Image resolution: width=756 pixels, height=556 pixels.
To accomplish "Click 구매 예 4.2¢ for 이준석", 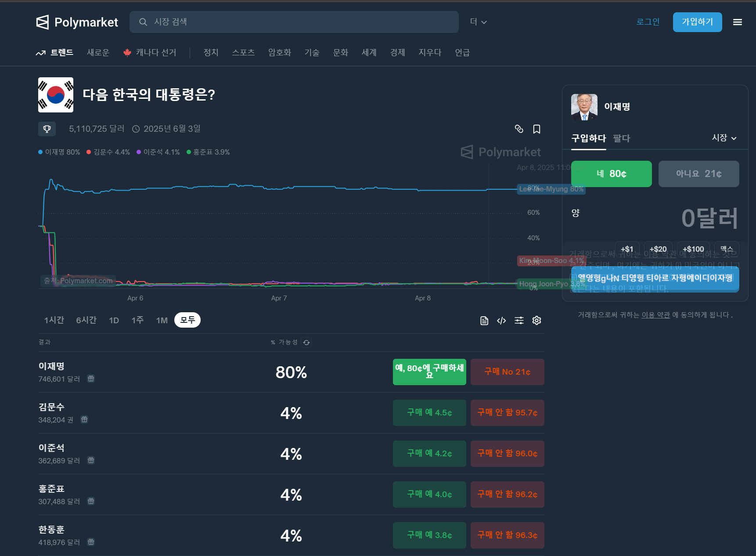I will [429, 454].
